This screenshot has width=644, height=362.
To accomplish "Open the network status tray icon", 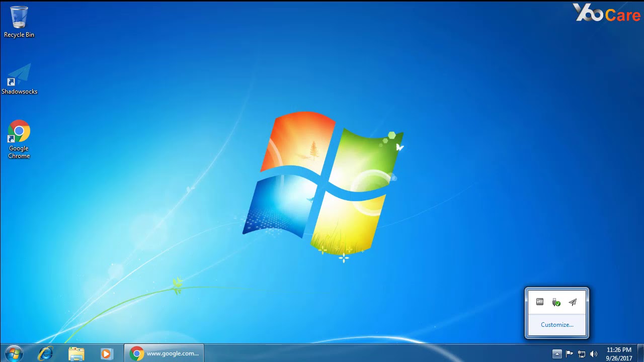I will pos(582,354).
